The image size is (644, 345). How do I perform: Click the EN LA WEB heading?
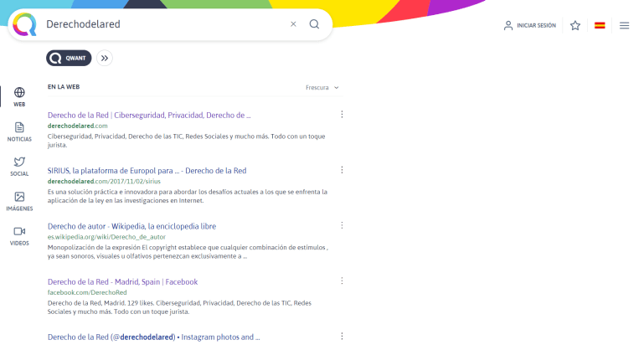64,87
